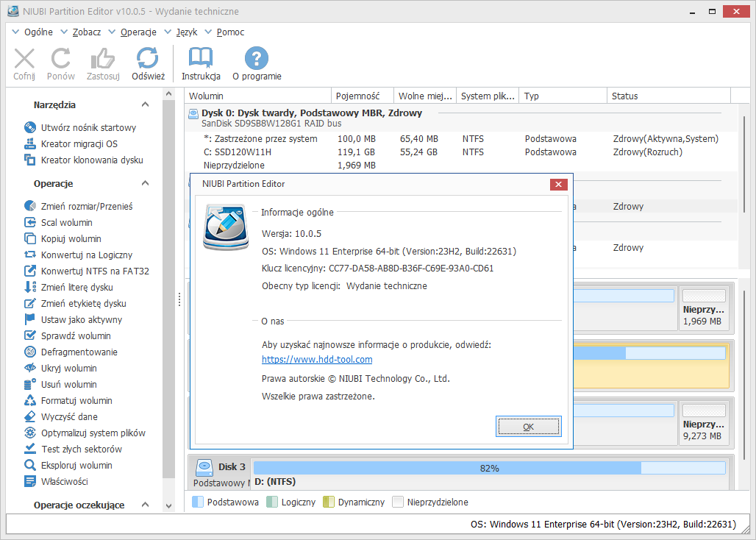This screenshot has height=540, width=756.
Task: Choose Formatuj wolumin operation
Action: click(68, 401)
